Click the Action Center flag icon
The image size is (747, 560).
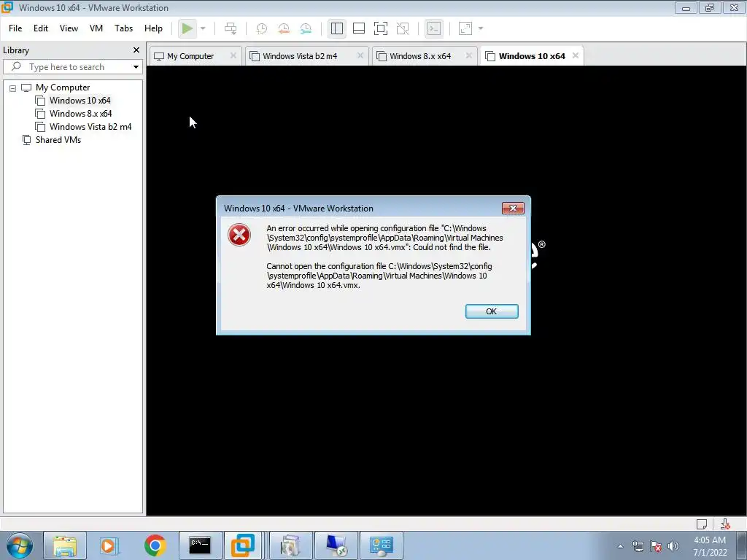(x=656, y=546)
